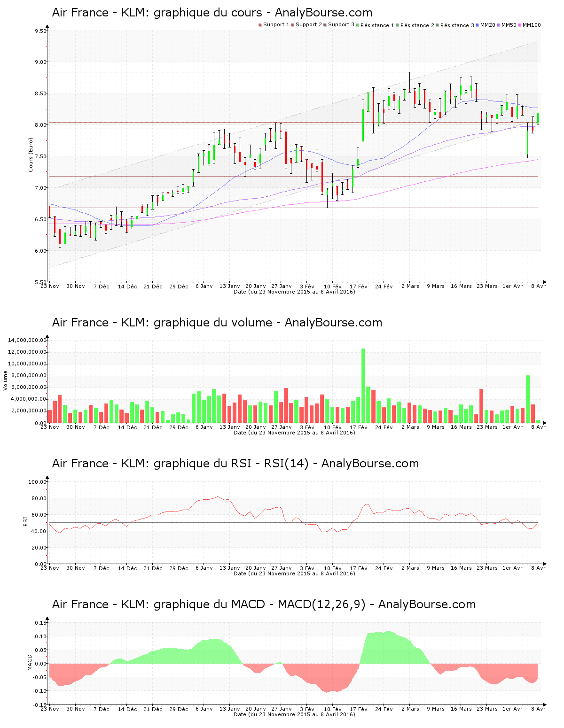Click '2,000,000.00' on the volume axis
This screenshot has height=728, width=564.
[x=29, y=411]
